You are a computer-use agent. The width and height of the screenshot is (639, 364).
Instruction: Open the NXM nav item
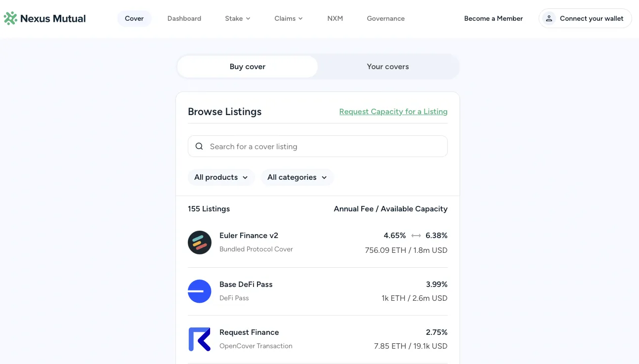click(335, 19)
